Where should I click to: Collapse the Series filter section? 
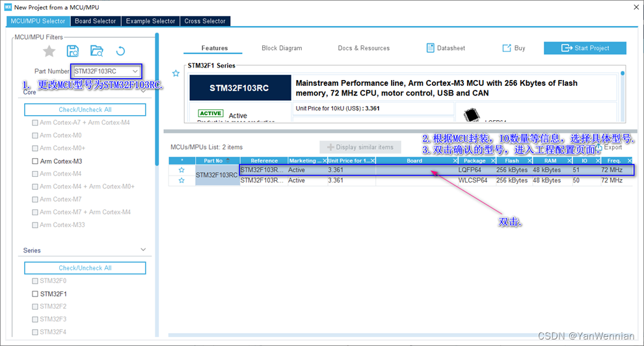coord(143,250)
